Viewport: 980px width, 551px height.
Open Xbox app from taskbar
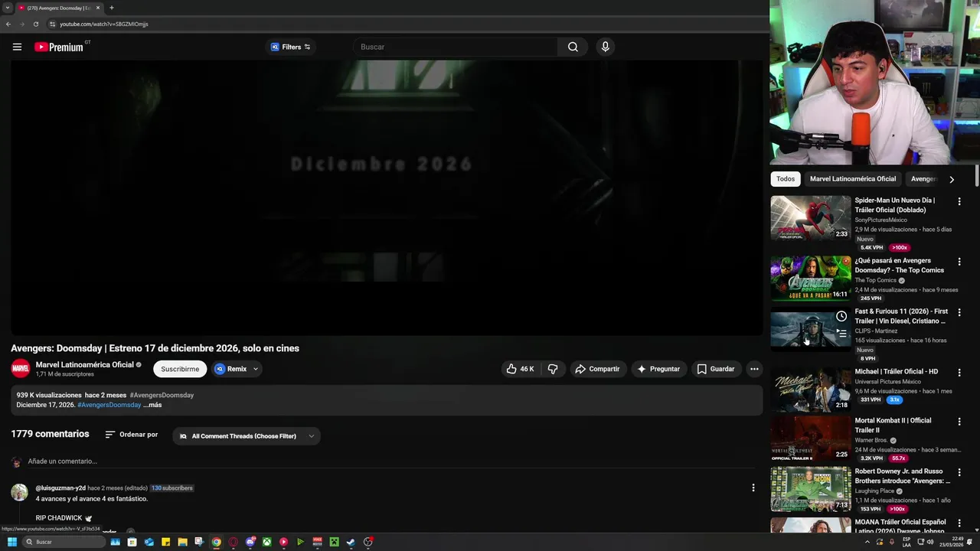click(267, 542)
